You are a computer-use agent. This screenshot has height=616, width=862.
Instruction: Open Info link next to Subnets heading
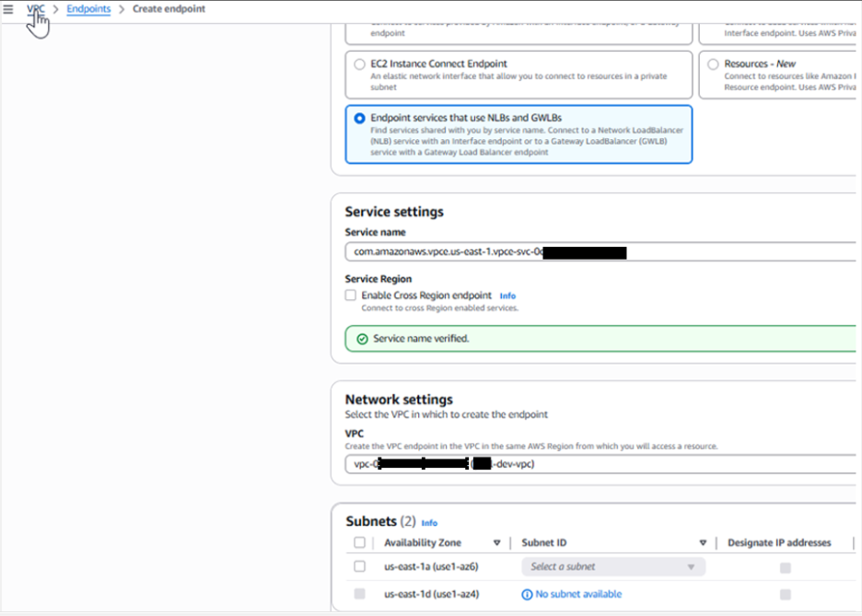pyautogui.click(x=429, y=523)
